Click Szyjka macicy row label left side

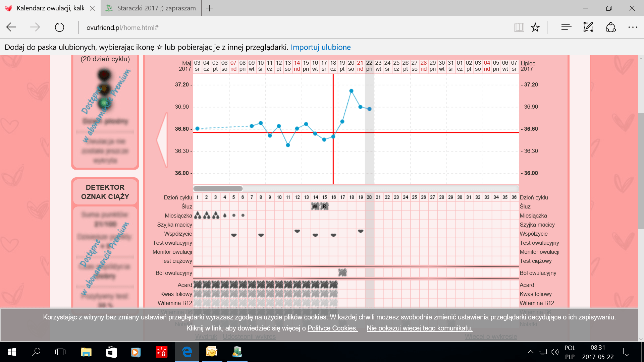(174, 225)
